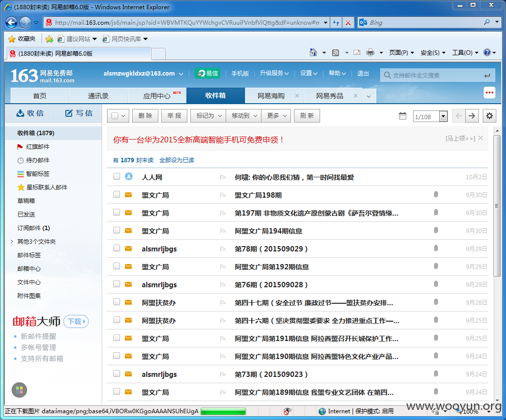Click the IE address bar URL field
This screenshot has height=420, width=506.
187,23
